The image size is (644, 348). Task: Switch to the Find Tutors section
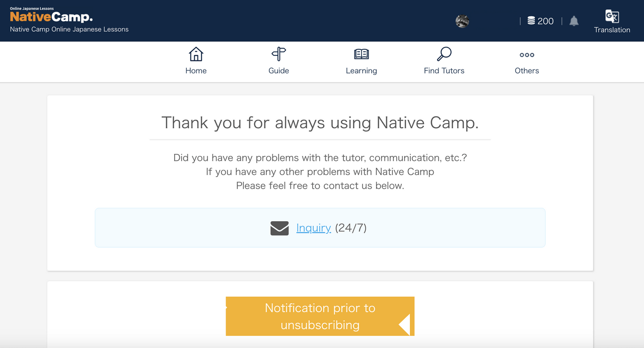pyautogui.click(x=444, y=62)
